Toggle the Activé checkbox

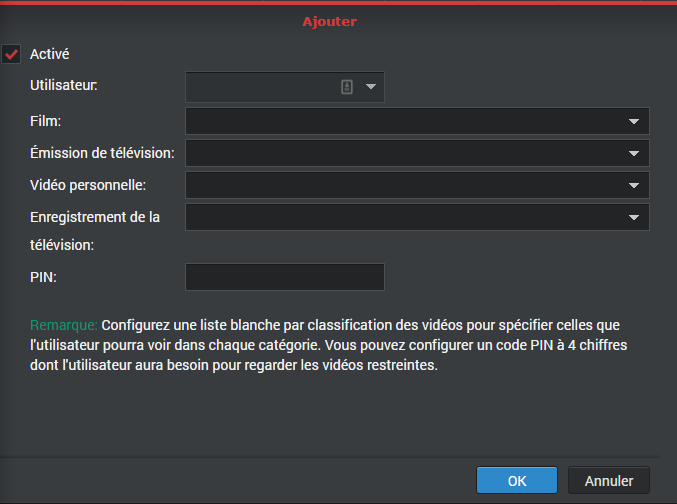pos(12,54)
